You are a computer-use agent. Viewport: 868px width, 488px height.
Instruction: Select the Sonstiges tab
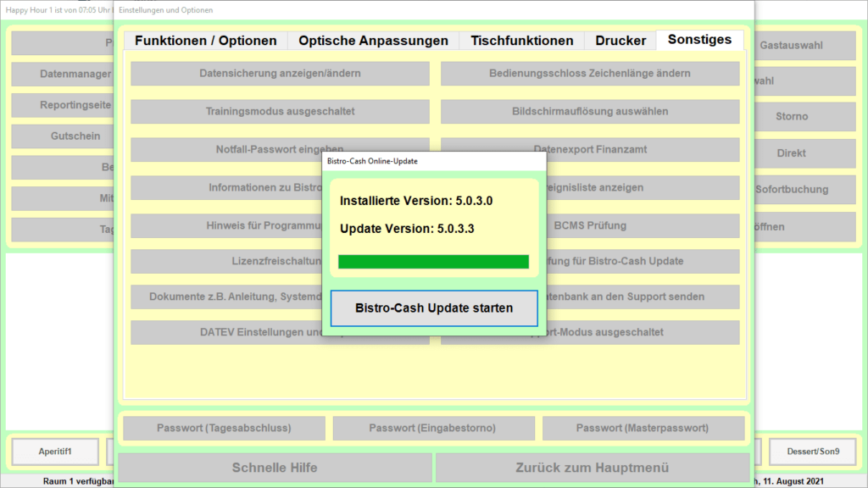(x=699, y=40)
